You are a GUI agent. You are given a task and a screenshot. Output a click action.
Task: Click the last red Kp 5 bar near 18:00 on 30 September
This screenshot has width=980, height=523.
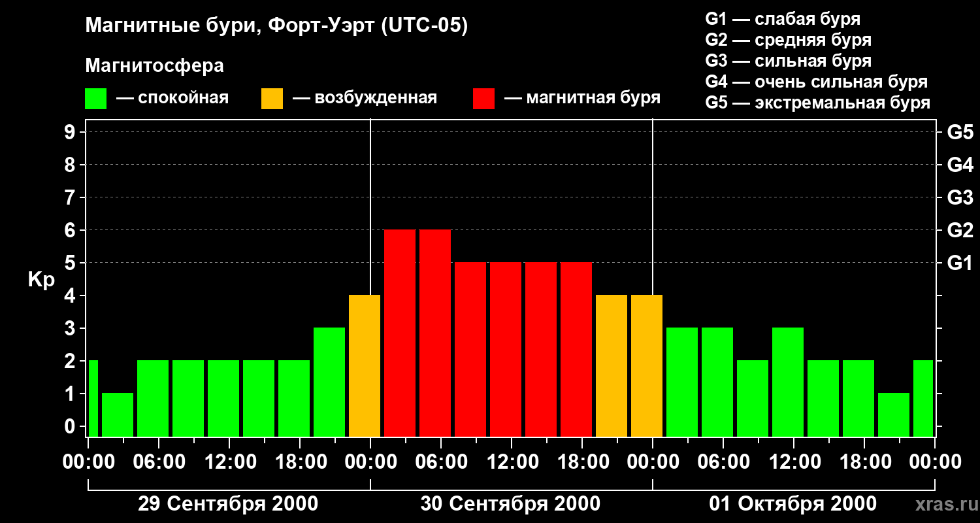576,349
